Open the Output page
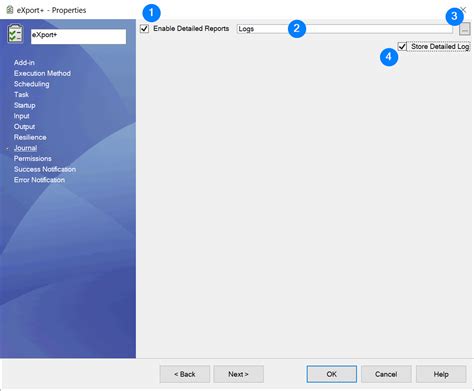Viewport: 474px width, 391px height. [x=24, y=127]
